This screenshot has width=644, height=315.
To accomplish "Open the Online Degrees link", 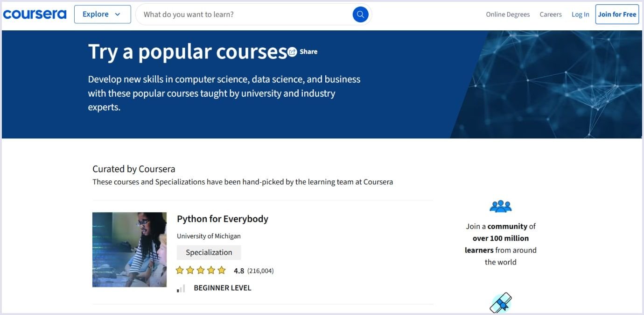I will coord(508,14).
